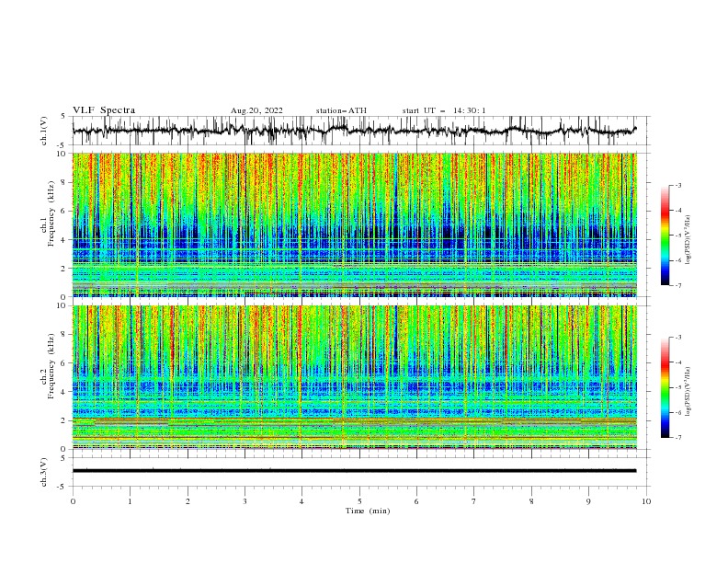The width and height of the screenshot is (728, 563).
Task: Click the time axis tick label "10"
Action: click(646, 501)
